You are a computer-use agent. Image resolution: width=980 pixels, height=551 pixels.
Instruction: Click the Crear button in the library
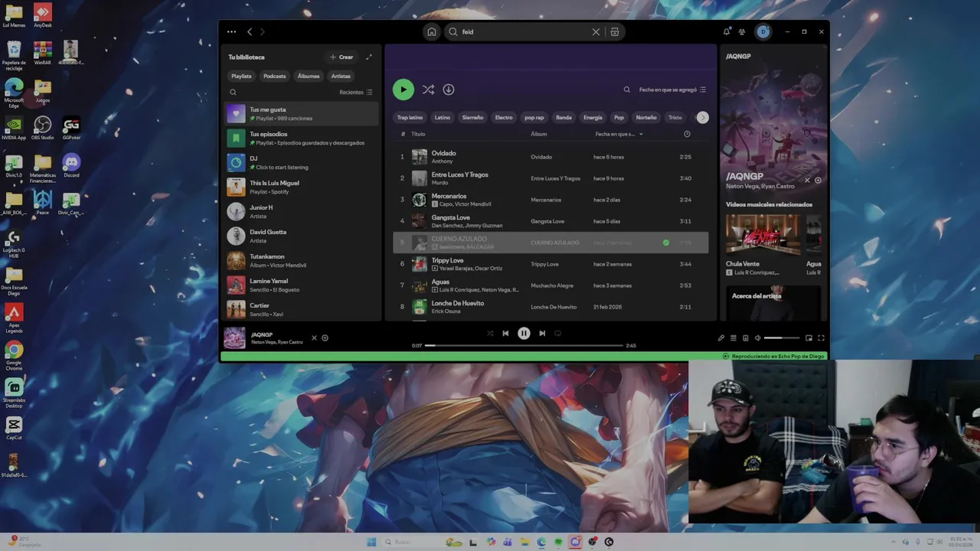click(341, 57)
